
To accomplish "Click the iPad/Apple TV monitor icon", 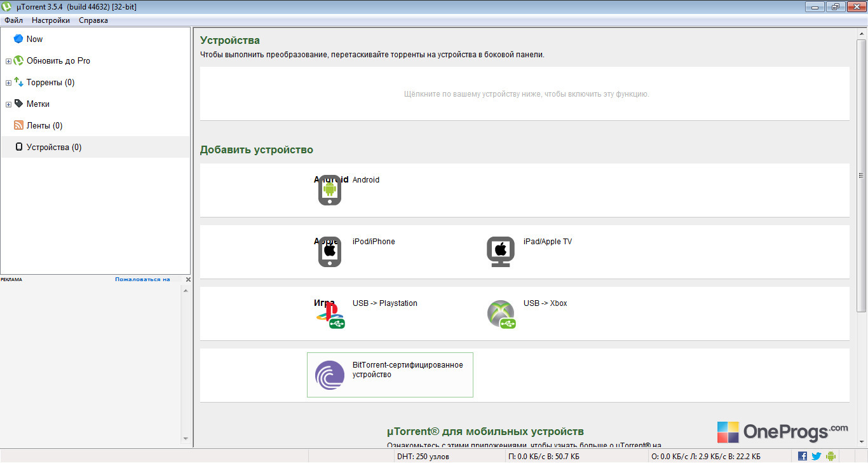I will 500,252.
